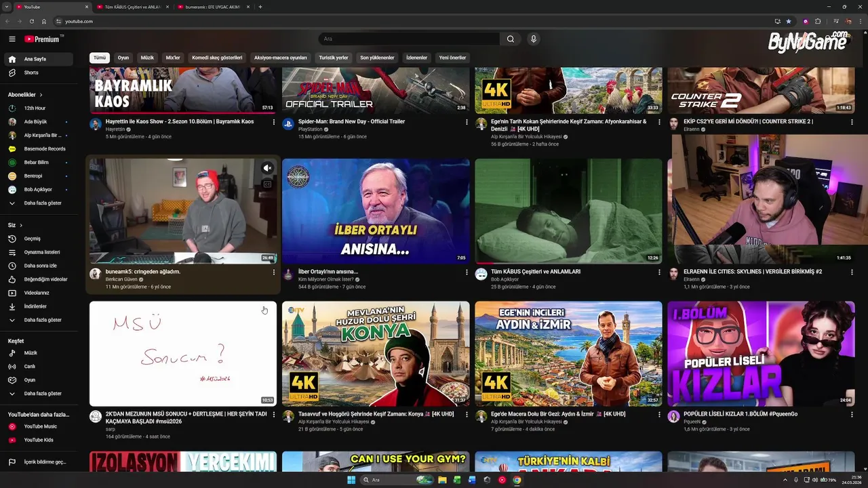Open options menu for POPÜLER LİSELİ KIZLAR video

click(852, 415)
